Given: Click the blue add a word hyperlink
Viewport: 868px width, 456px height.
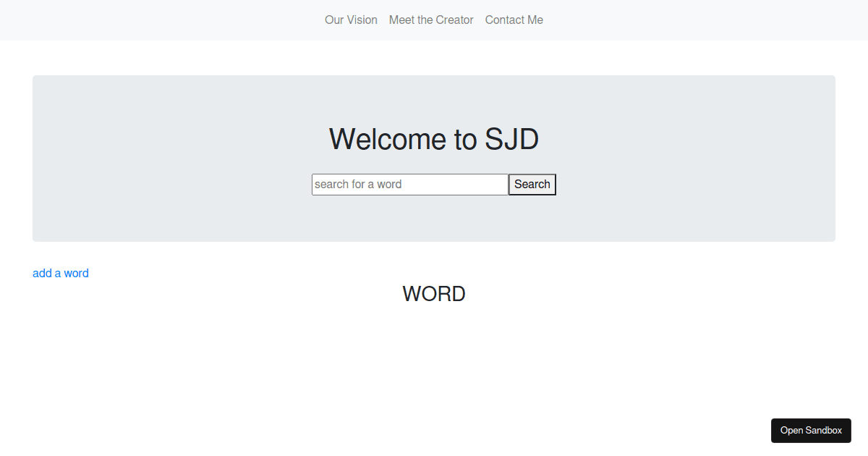Looking at the screenshot, I should pos(61,274).
